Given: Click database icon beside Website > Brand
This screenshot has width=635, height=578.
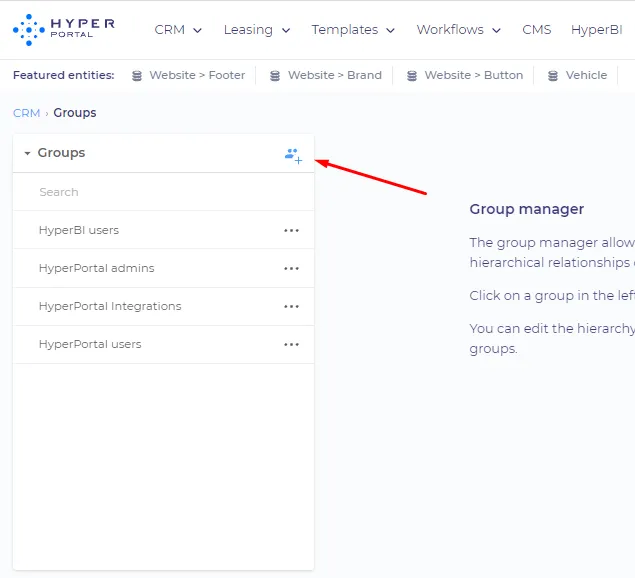Looking at the screenshot, I should tap(275, 76).
